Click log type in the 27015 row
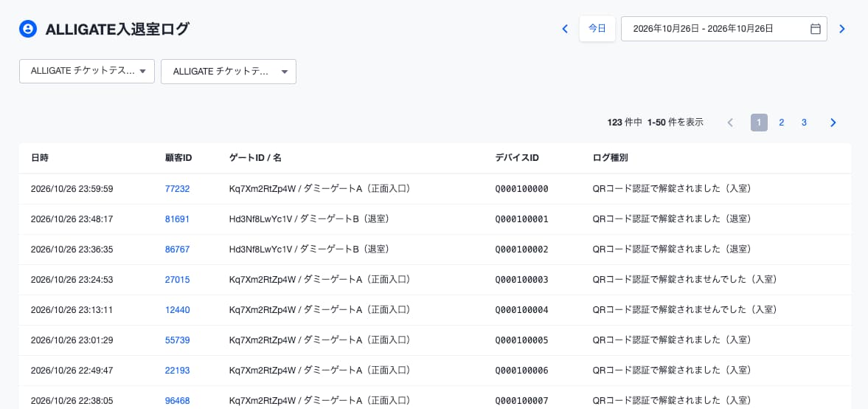This screenshot has width=868, height=409. coord(687,280)
